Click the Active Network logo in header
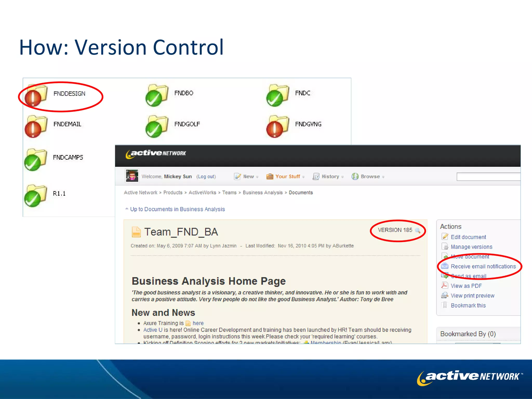The height and width of the screenshot is (399, 532). point(156,154)
